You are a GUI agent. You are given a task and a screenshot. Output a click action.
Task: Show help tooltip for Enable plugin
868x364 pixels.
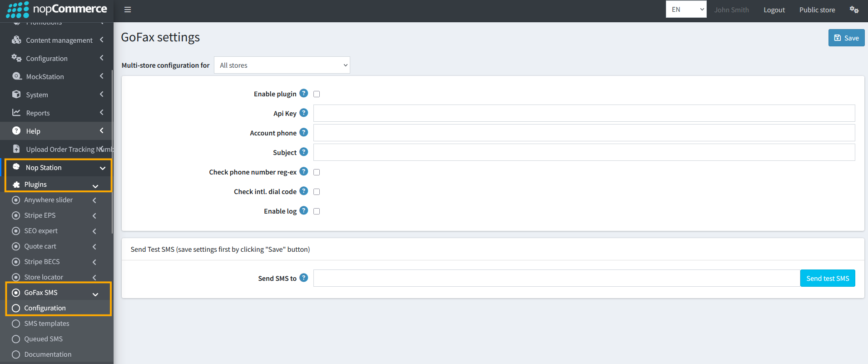[x=304, y=93]
